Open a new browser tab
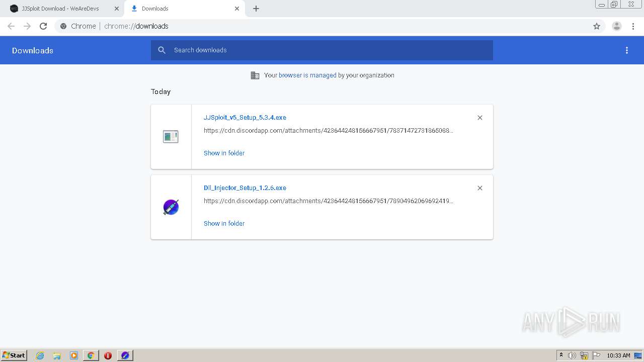644x362 pixels. pyautogui.click(x=256, y=9)
